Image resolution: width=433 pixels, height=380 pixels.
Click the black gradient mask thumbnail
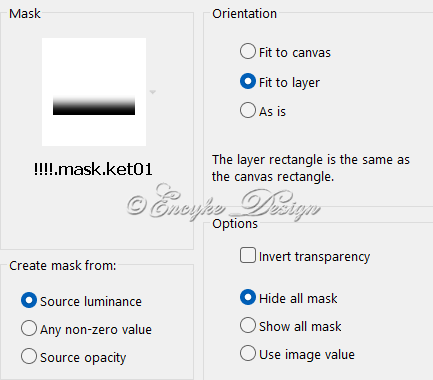pos(94,105)
